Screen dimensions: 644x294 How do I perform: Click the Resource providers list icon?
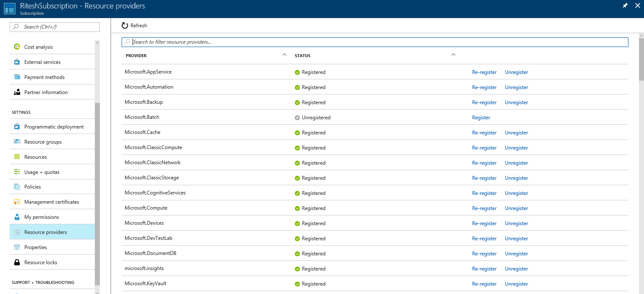[x=17, y=232]
